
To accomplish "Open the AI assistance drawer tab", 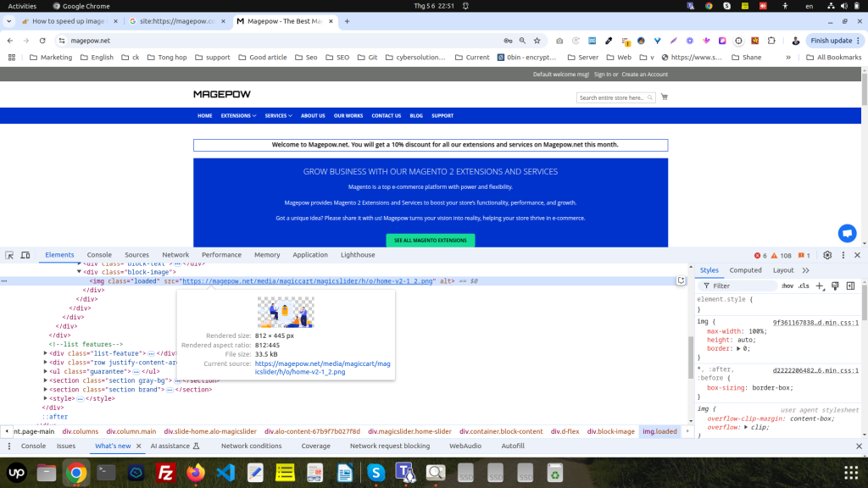I will click(175, 446).
